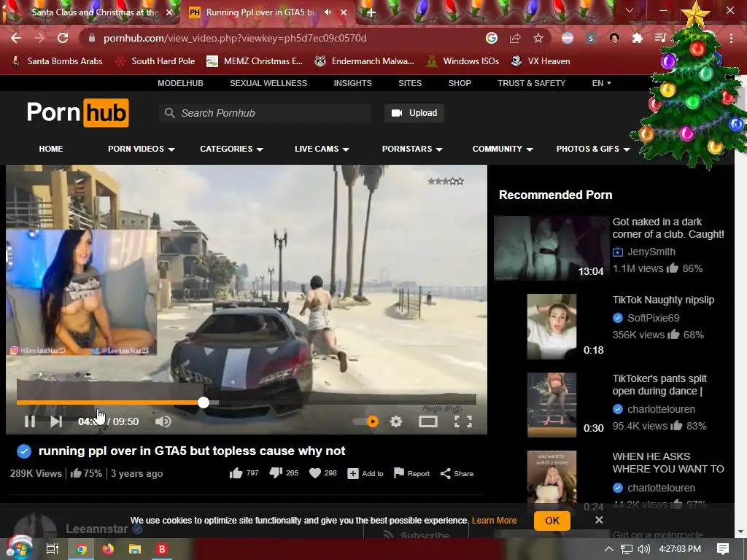The width and height of the screenshot is (747, 560).
Task: Enter fullscreen video mode
Action: point(463,421)
